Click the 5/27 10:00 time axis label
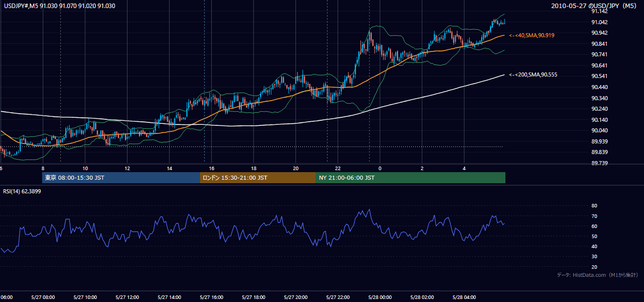 [85, 297]
